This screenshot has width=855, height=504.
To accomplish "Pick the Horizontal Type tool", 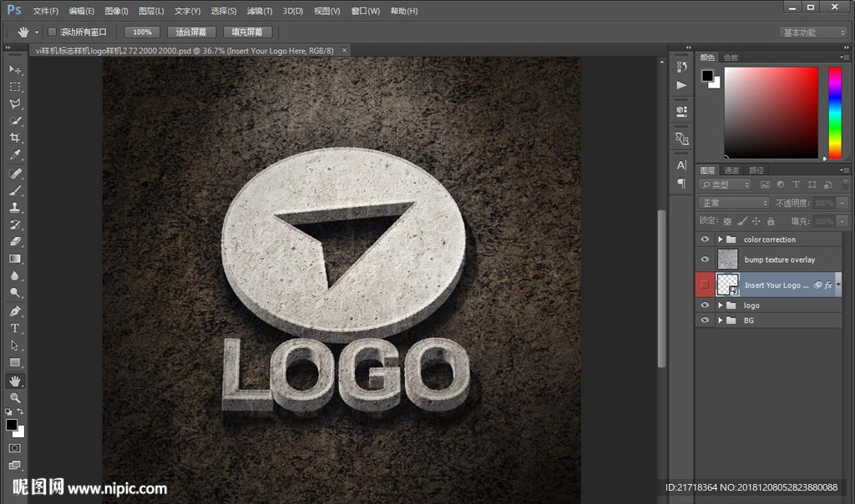I will click(15, 328).
